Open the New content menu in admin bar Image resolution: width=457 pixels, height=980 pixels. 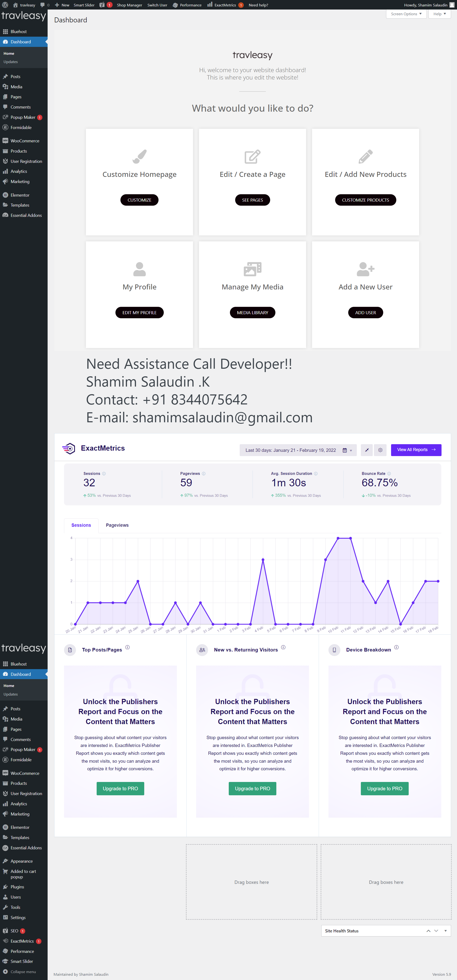[62, 5]
